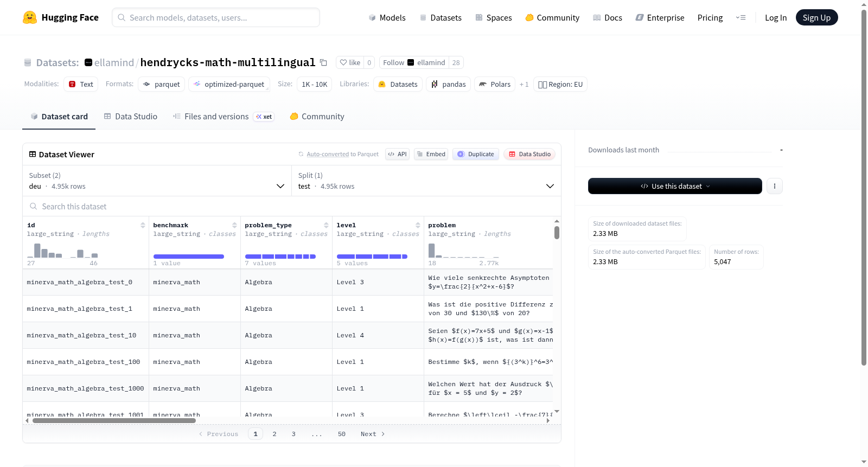
Task: Select cell minerva_math_algebra_test_10
Action: point(86,335)
